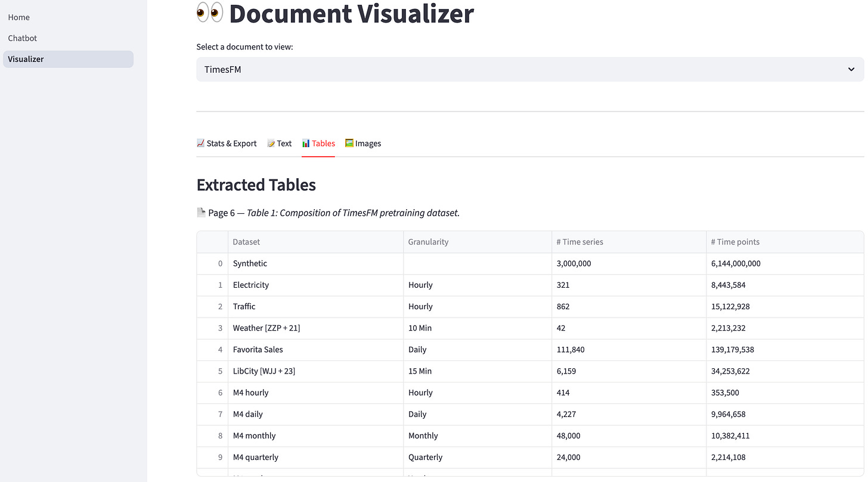The height and width of the screenshot is (482, 868).
Task: Open the Images tab
Action: click(x=363, y=144)
